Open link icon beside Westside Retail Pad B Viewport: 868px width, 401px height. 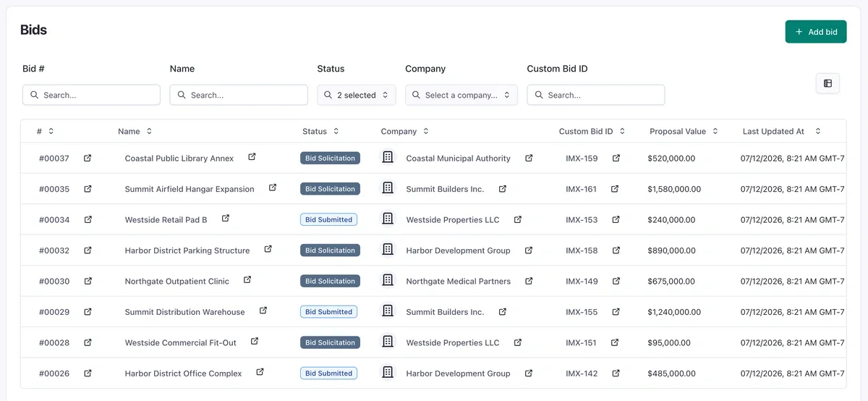coord(226,218)
